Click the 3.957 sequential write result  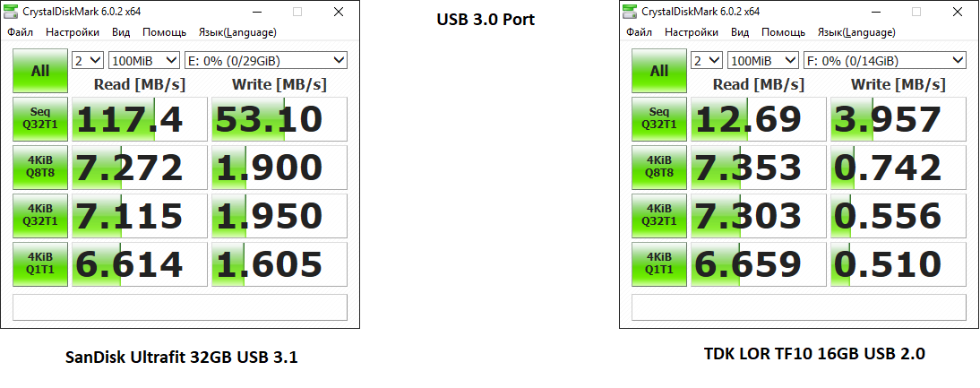898,118
